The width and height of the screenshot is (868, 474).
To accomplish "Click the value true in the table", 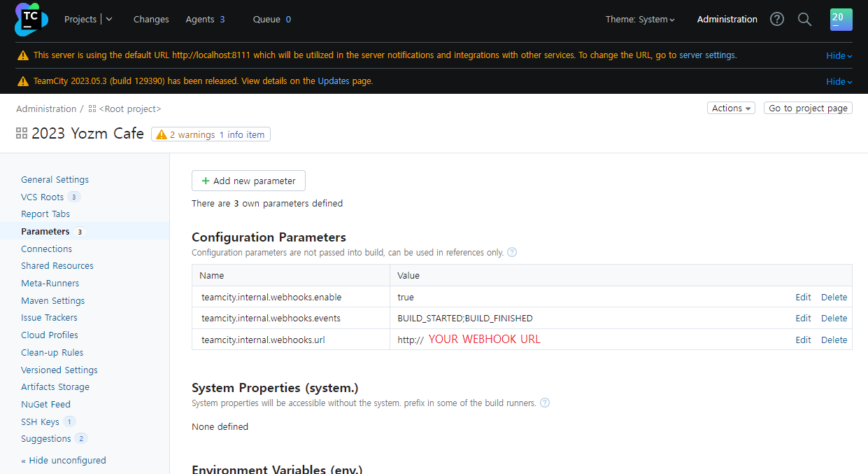I will 406,298.
